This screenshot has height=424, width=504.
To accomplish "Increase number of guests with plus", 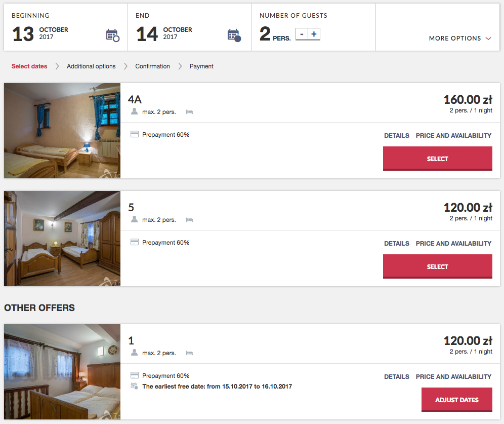I will click(314, 34).
